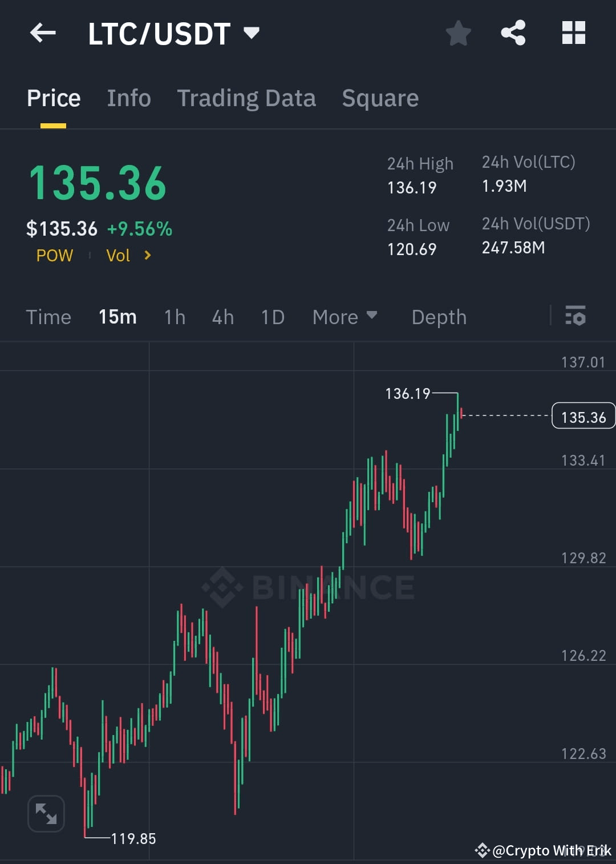This screenshot has height=864, width=616.
Task: View the Info tab
Action: pyautogui.click(x=128, y=98)
